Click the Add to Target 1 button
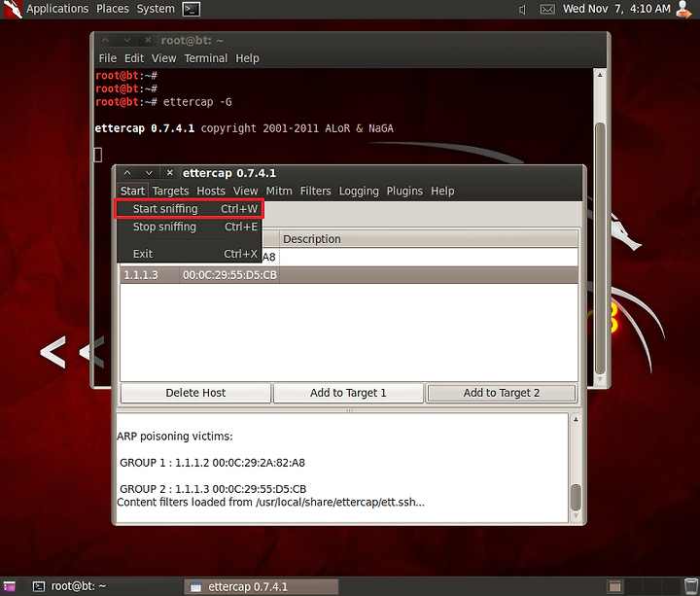 pos(348,393)
